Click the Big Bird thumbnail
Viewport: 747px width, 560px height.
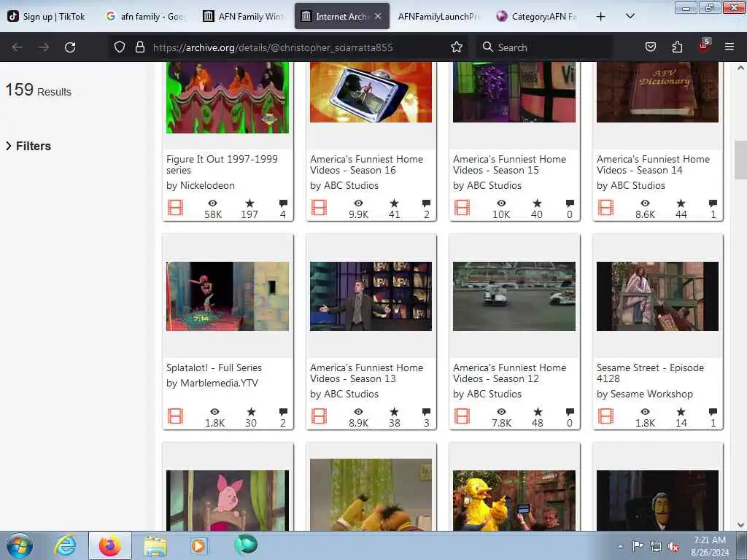[x=514, y=500]
